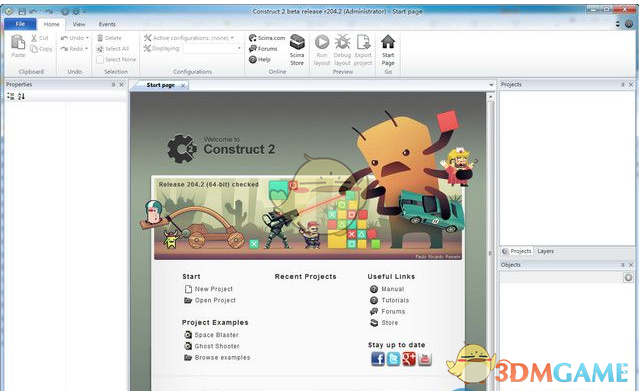The width and height of the screenshot is (639, 391).
Task: Open the Store link under Useful Links
Action: (390, 323)
